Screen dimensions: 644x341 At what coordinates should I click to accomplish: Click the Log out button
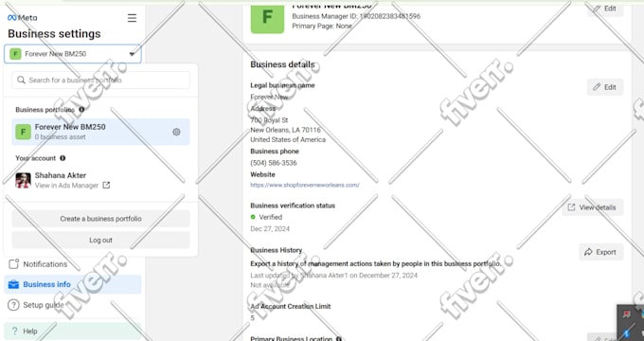point(100,240)
